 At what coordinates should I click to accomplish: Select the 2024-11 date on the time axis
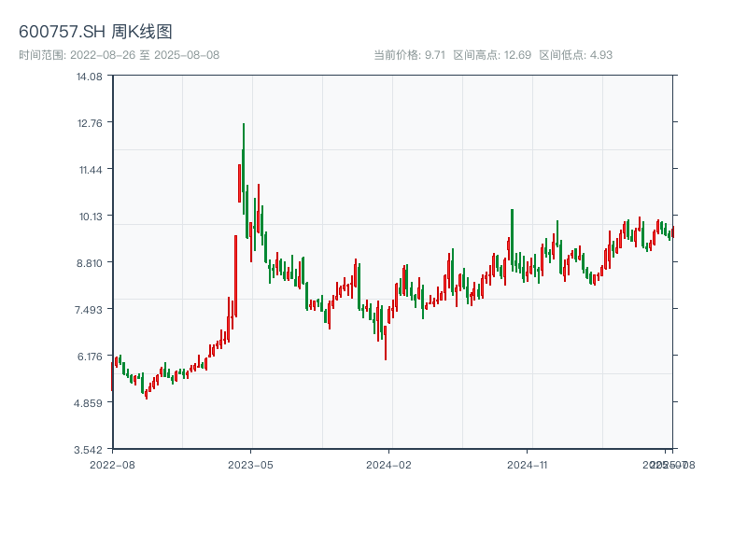pyautogui.click(x=528, y=464)
